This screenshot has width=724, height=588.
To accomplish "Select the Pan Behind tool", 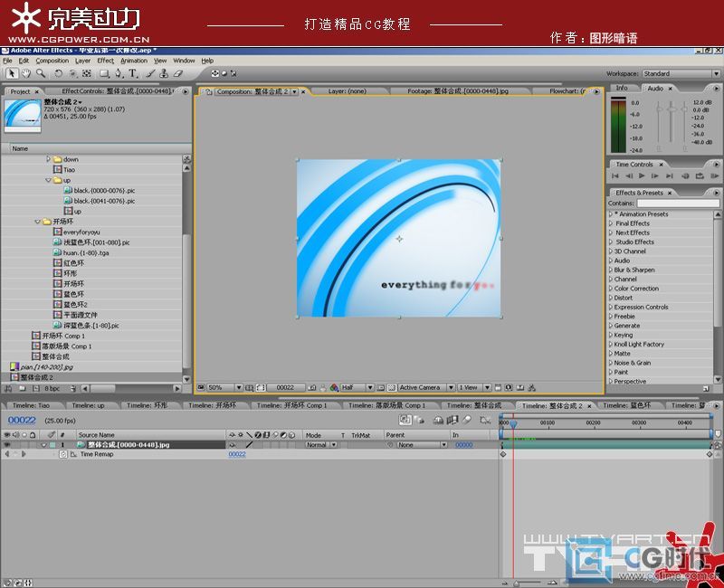I will click(86, 73).
